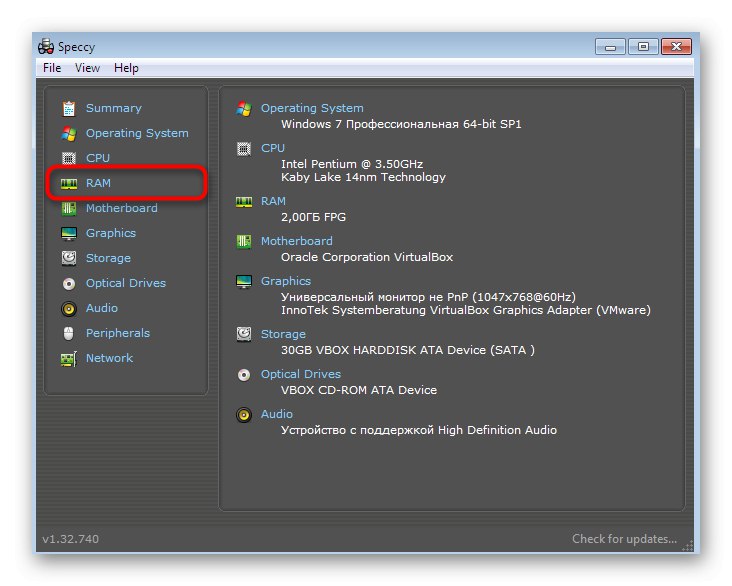Screen dimensions: 732x586
Task: Click the RAM module icon in sidebar
Action: (69, 184)
